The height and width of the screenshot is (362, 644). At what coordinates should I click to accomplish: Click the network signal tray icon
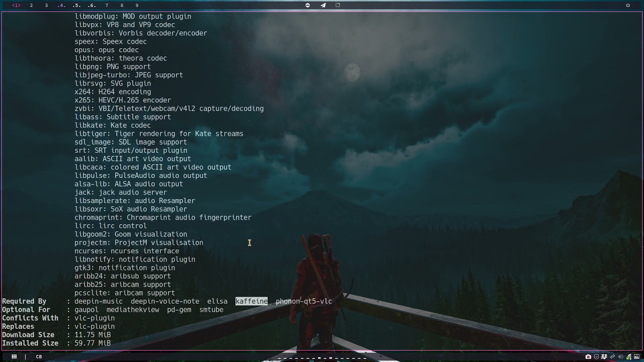[x=629, y=357]
